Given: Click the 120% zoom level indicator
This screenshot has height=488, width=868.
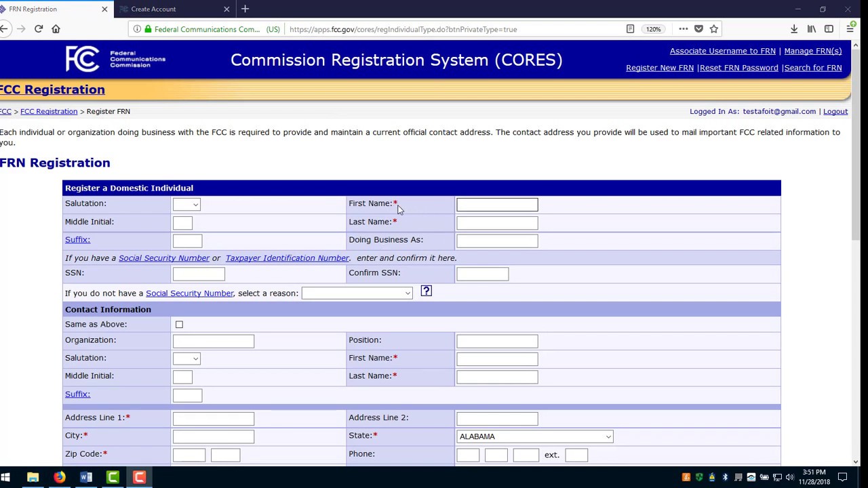Looking at the screenshot, I should point(653,29).
